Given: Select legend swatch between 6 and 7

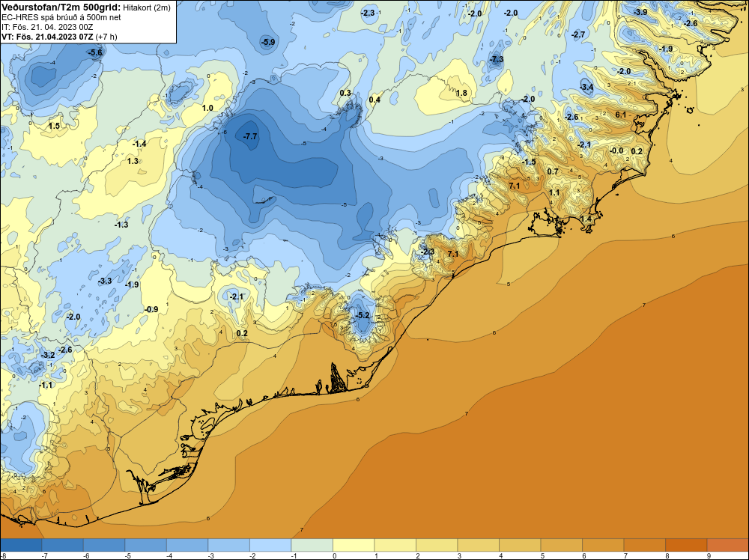Looking at the screenshot, I should 603,545.
